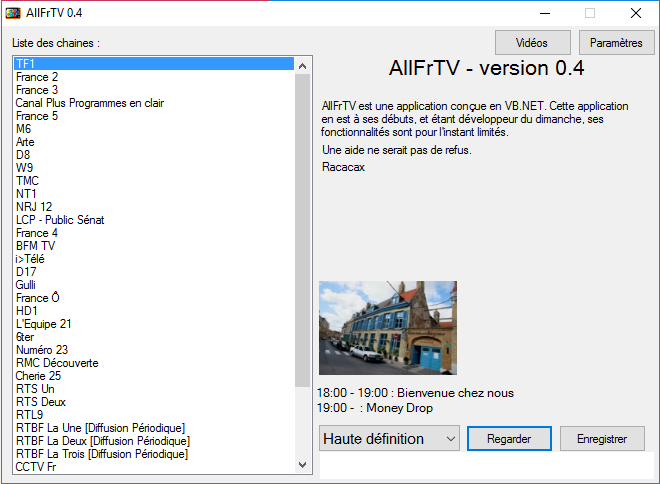Select the D17 channel
660x484 pixels.
pos(154,272)
